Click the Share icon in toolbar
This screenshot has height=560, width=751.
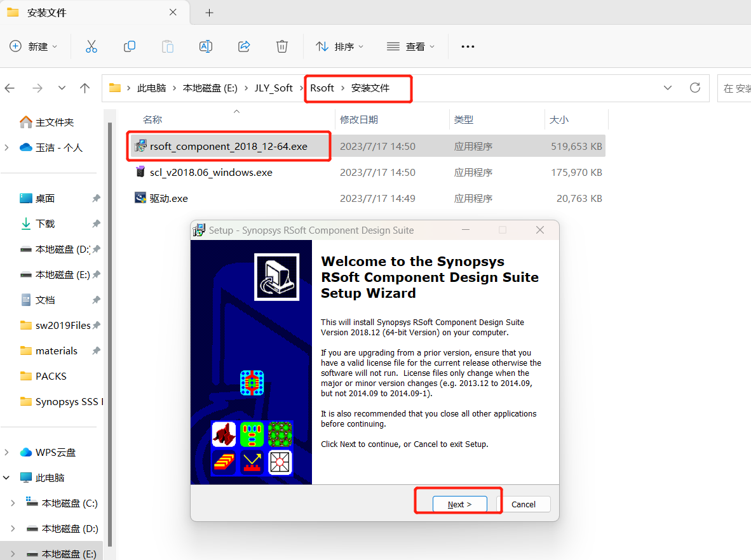[x=244, y=46]
